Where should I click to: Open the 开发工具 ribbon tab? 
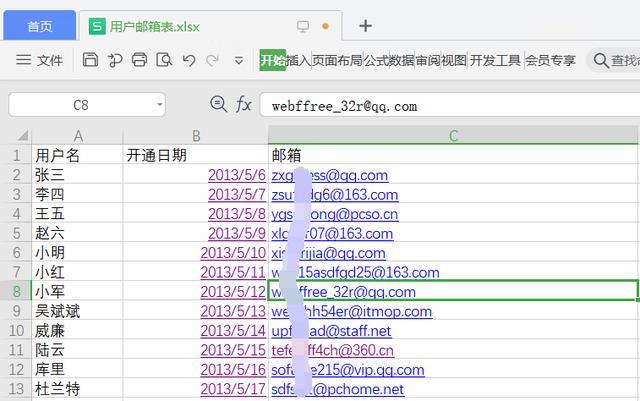pos(495,60)
